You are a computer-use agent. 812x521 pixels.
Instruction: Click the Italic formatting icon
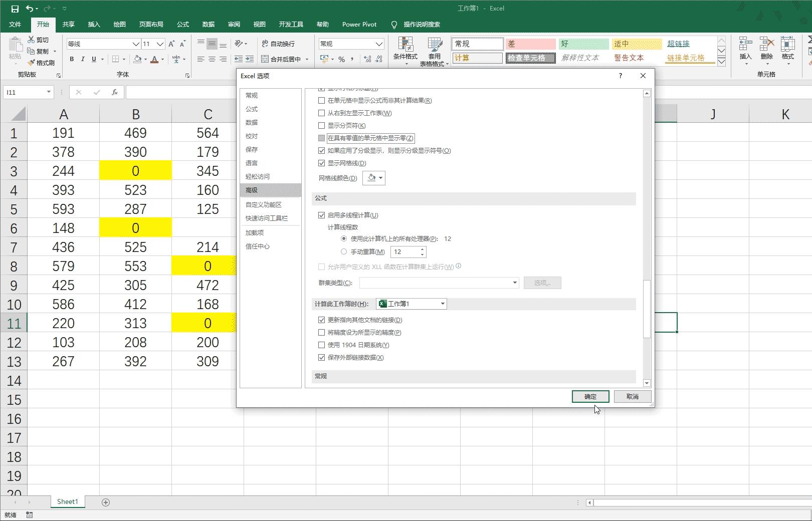click(x=83, y=59)
